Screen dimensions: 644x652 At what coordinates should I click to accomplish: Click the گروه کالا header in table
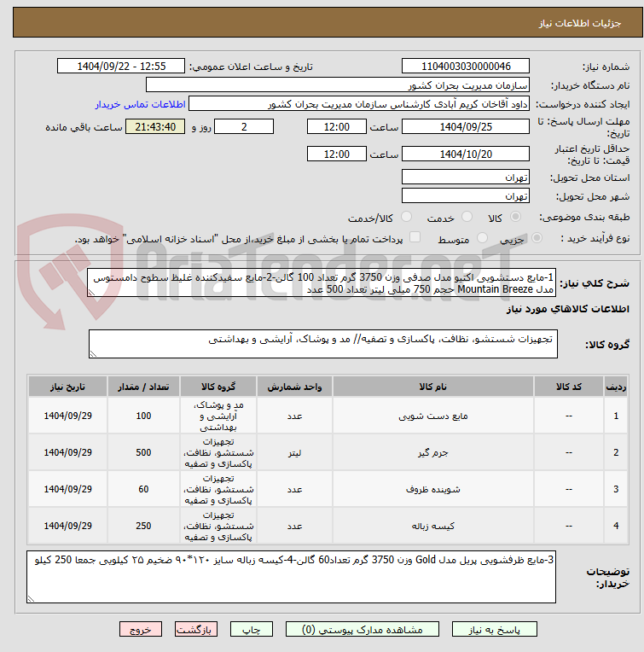pos(218,387)
